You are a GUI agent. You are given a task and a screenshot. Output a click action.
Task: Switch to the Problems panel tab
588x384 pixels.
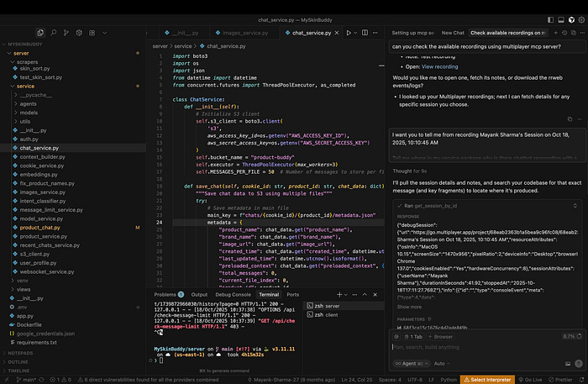[169, 295]
